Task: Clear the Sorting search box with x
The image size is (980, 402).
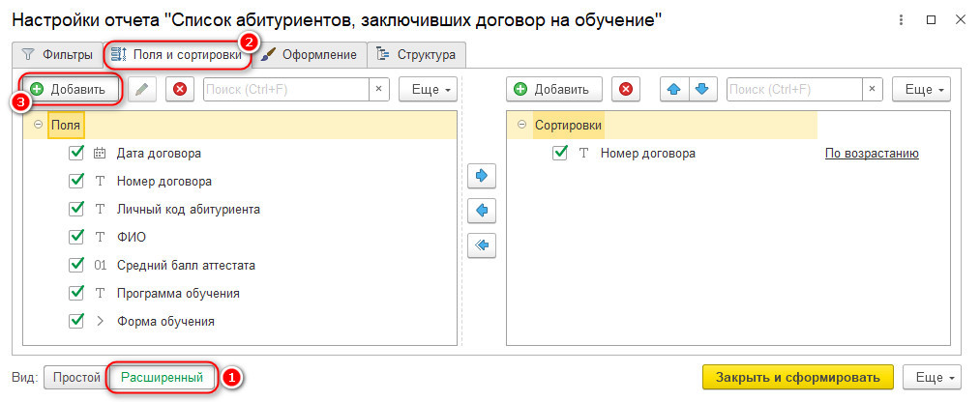Action: click(874, 89)
